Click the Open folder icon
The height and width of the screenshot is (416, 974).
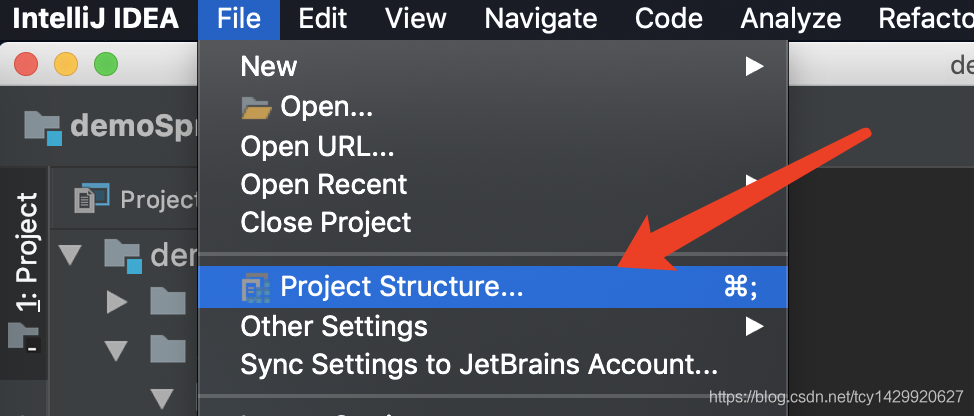pyautogui.click(x=256, y=109)
